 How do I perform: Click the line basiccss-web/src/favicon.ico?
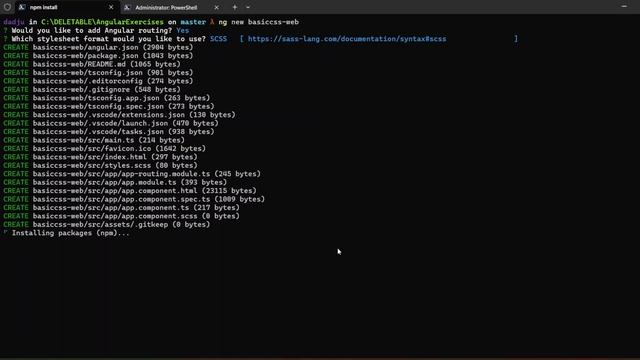coord(104,149)
